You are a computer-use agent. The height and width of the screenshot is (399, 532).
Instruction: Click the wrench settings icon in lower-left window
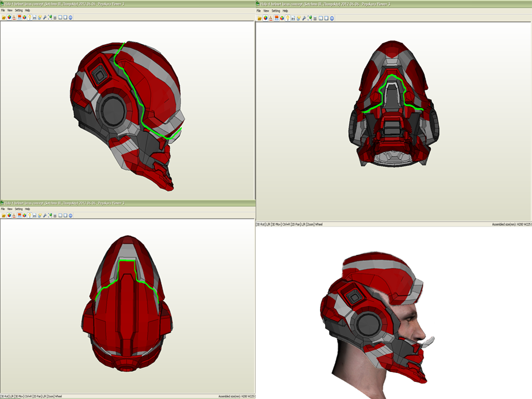(x=45, y=216)
